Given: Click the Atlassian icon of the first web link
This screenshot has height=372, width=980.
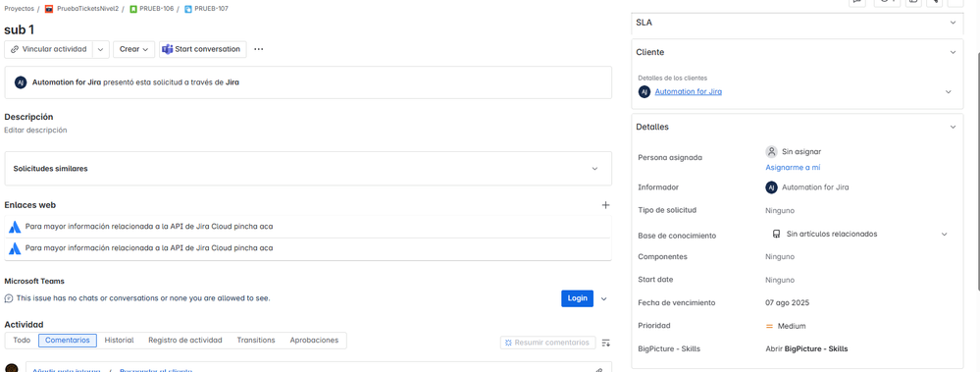Looking at the screenshot, I should point(15,227).
